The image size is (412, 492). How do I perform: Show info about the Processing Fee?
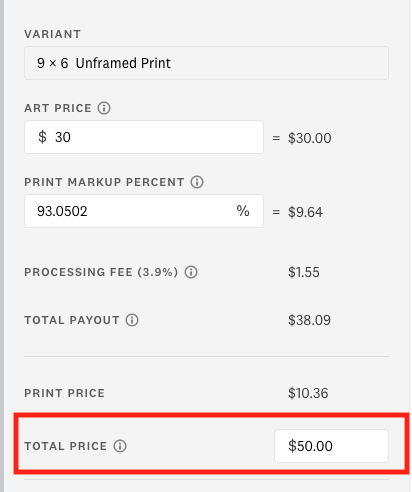[x=191, y=272]
